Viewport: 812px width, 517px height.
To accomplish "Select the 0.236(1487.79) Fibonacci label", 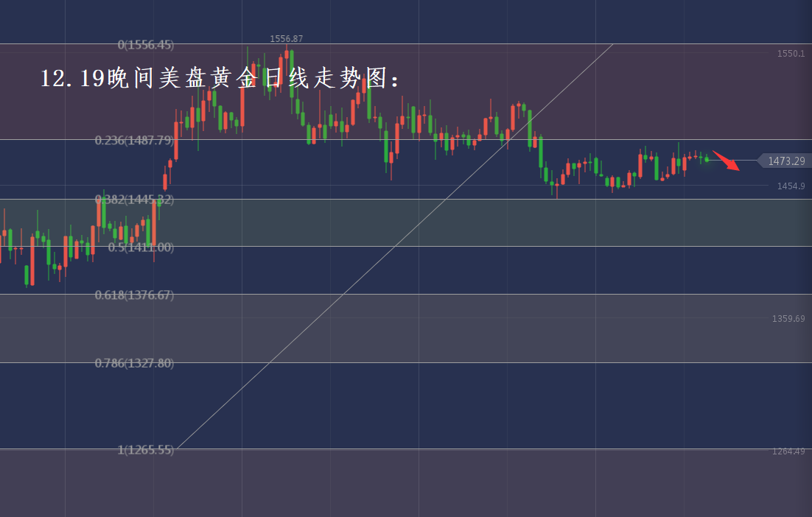I will tap(134, 140).
